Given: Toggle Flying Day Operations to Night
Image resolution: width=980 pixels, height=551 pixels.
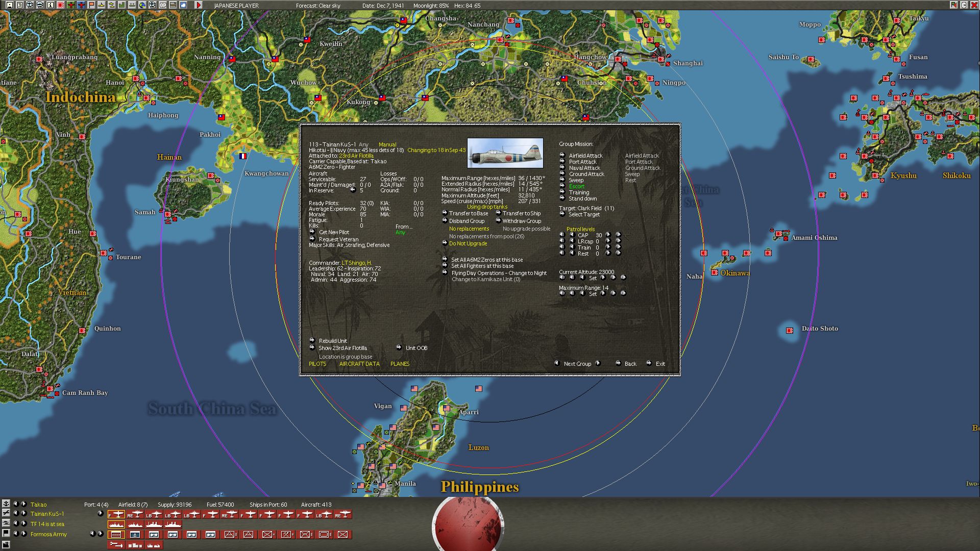Looking at the screenshot, I should [499, 273].
